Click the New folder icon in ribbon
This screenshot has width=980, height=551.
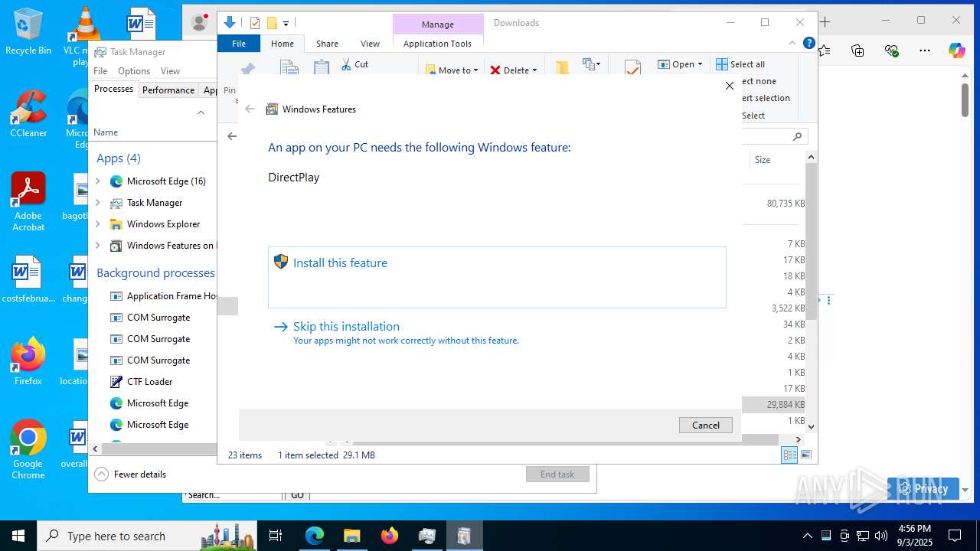(562, 68)
